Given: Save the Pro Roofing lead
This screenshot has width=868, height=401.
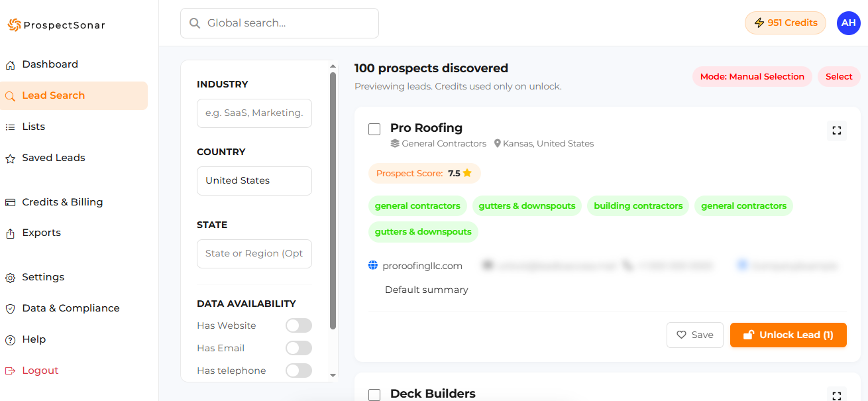Looking at the screenshot, I should point(694,335).
